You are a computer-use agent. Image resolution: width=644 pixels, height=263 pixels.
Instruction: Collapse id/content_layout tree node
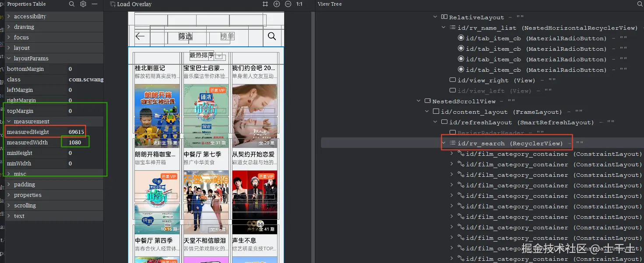427,112
